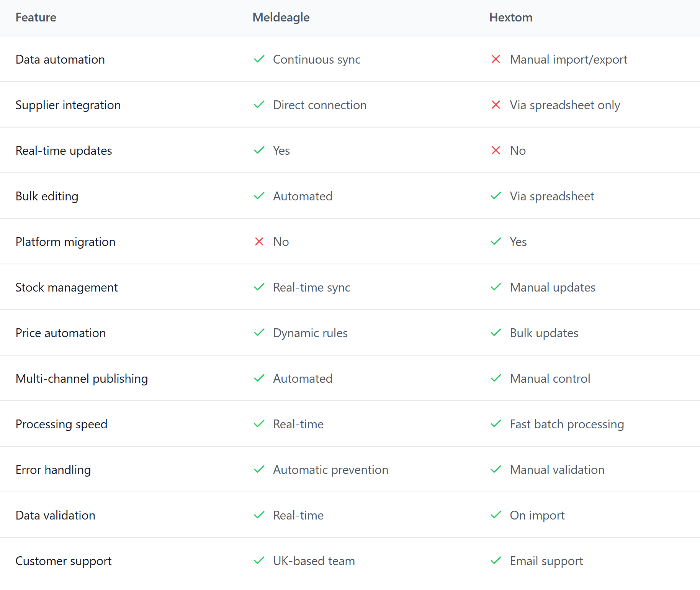
Task: Click check icon next to Automatic prevention
Action: click(259, 469)
